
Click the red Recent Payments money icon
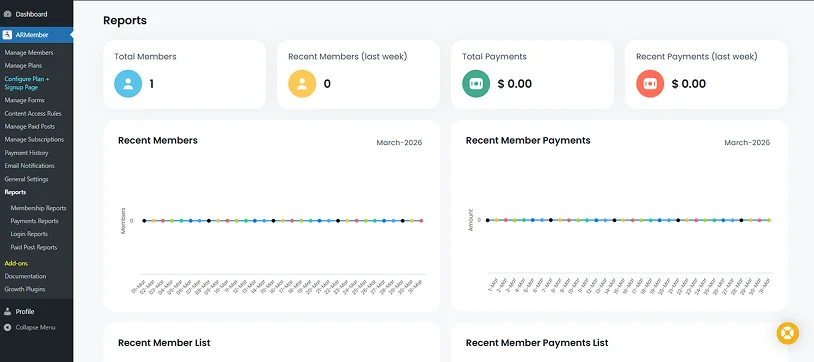click(x=650, y=84)
